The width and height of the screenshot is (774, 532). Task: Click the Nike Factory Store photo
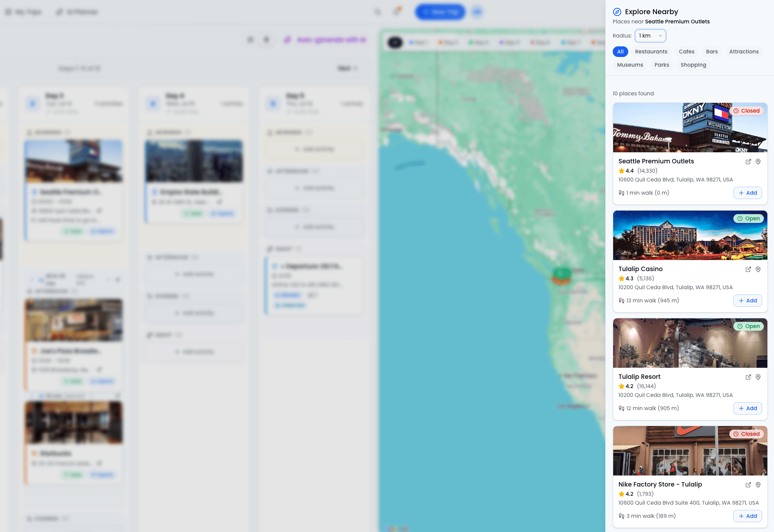(690, 451)
